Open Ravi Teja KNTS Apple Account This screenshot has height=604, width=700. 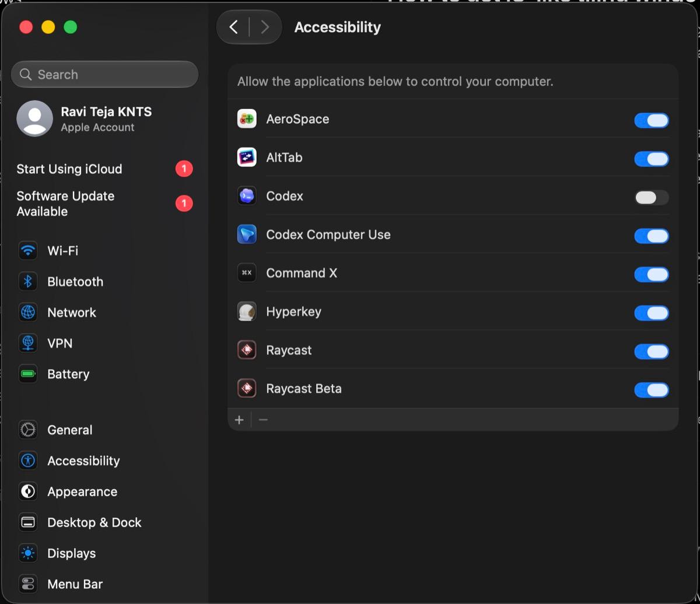[105, 118]
